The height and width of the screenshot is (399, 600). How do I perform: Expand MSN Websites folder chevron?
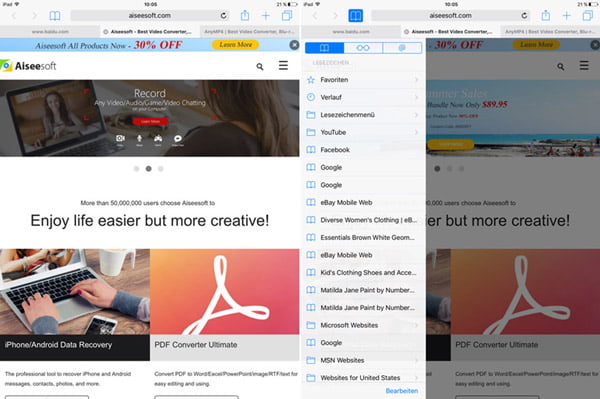coord(416,360)
